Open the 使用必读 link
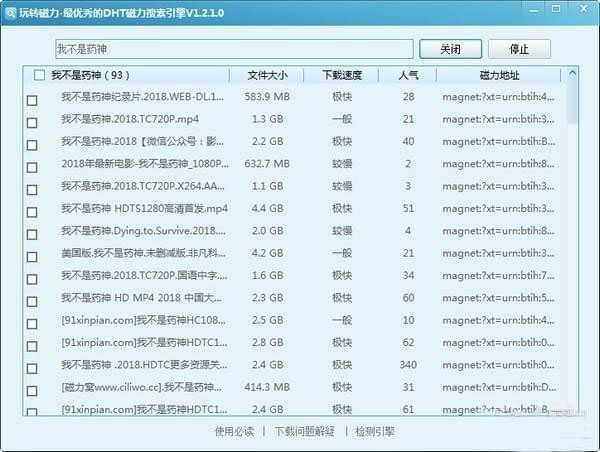The height and width of the screenshot is (452, 600). tap(234, 431)
